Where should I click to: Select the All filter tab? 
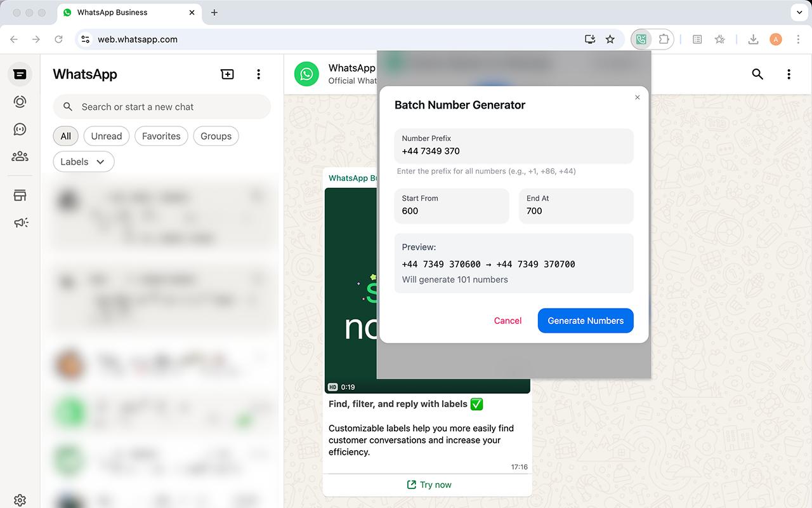pyautogui.click(x=65, y=136)
